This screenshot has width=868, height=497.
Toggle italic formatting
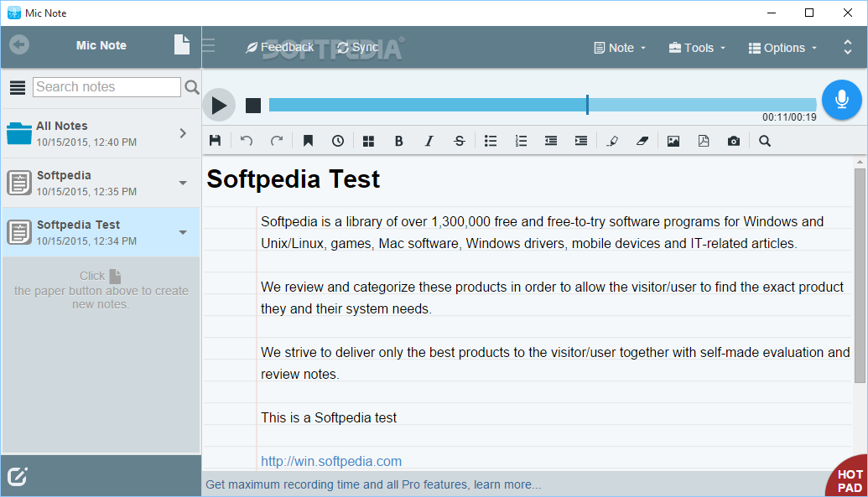pyautogui.click(x=429, y=141)
